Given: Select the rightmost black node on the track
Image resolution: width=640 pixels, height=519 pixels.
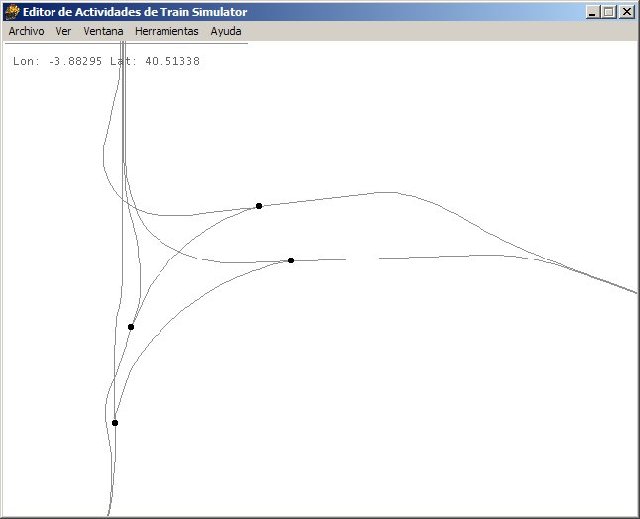Looking at the screenshot, I should click(291, 260).
